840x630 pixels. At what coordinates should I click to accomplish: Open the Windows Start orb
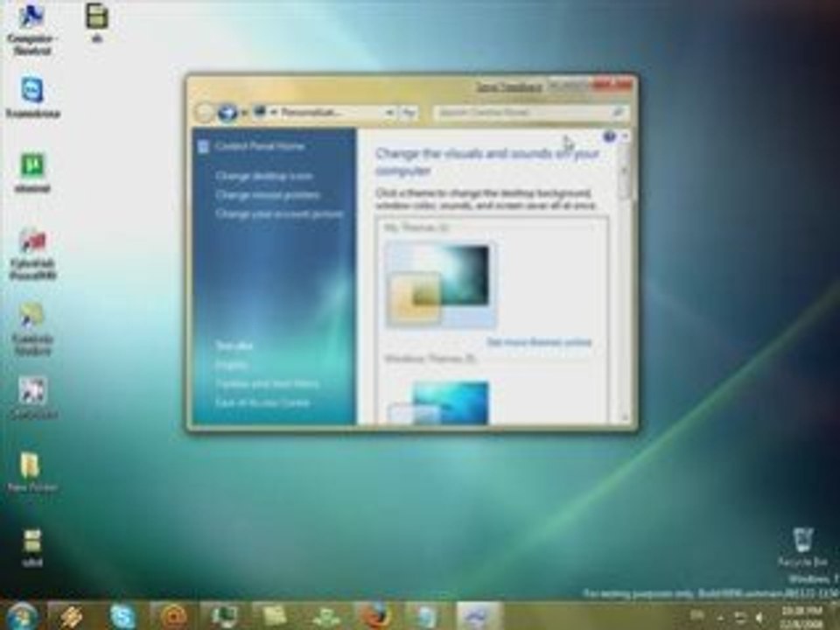(x=21, y=616)
